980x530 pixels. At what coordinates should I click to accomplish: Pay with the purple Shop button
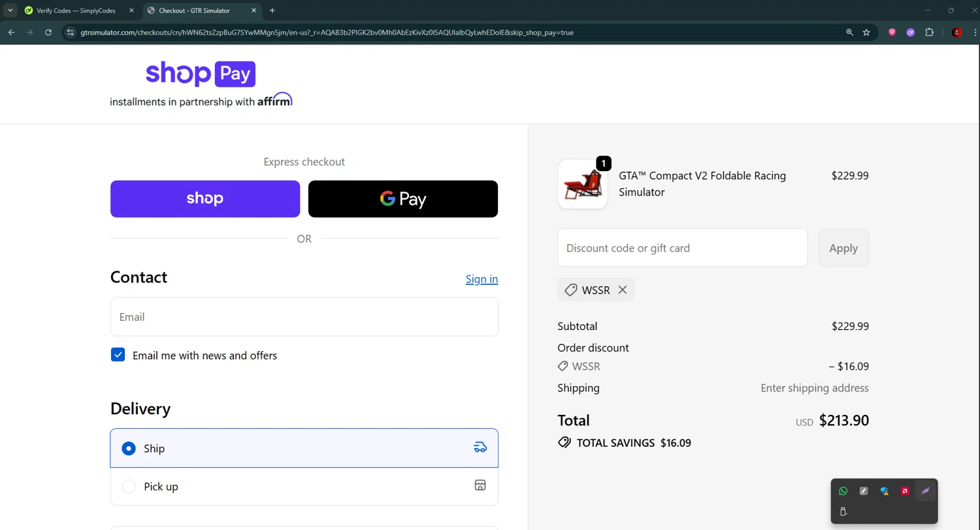(205, 199)
